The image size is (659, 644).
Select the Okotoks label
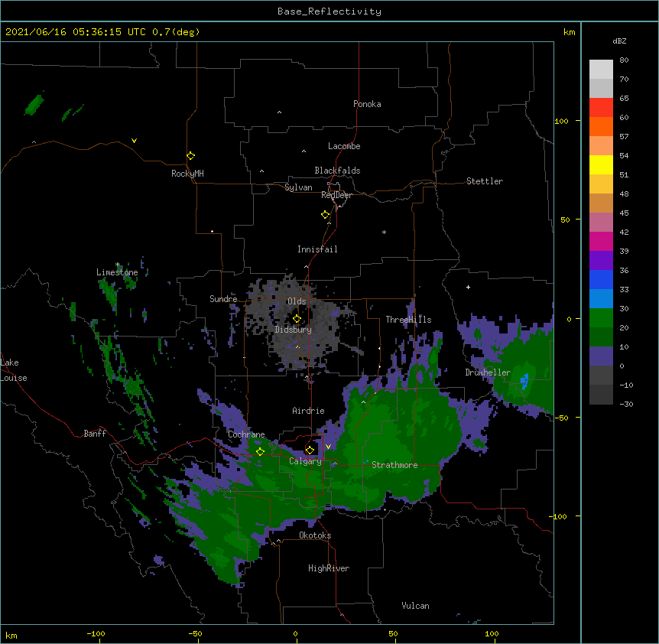click(315, 535)
